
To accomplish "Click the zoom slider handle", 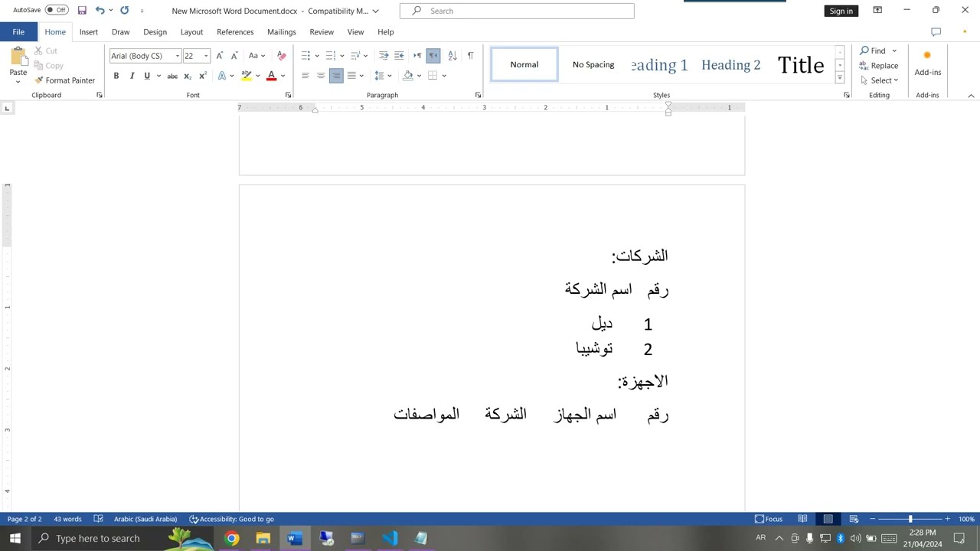I will tap(910, 519).
